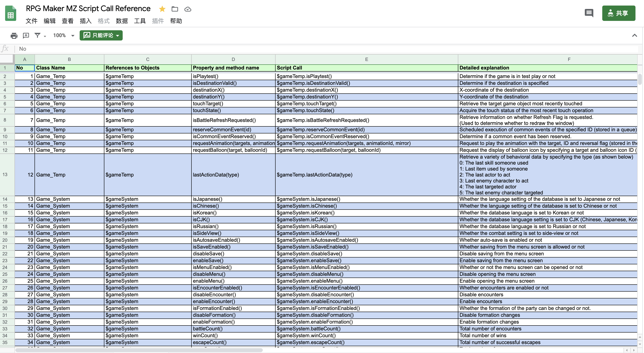
Task: Click the filter funnel icon
Action: (x=37, y=35)
